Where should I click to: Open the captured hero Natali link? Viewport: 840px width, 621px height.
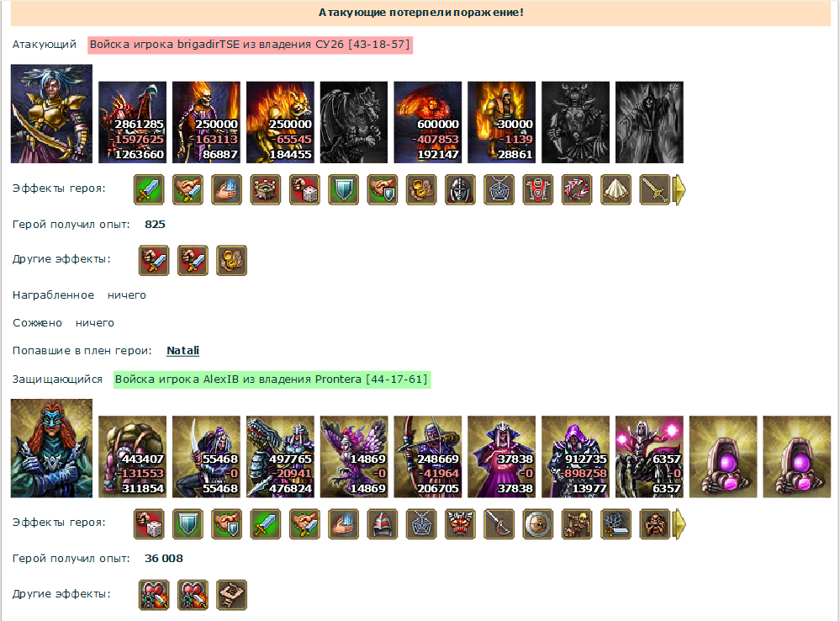(182, 351)
